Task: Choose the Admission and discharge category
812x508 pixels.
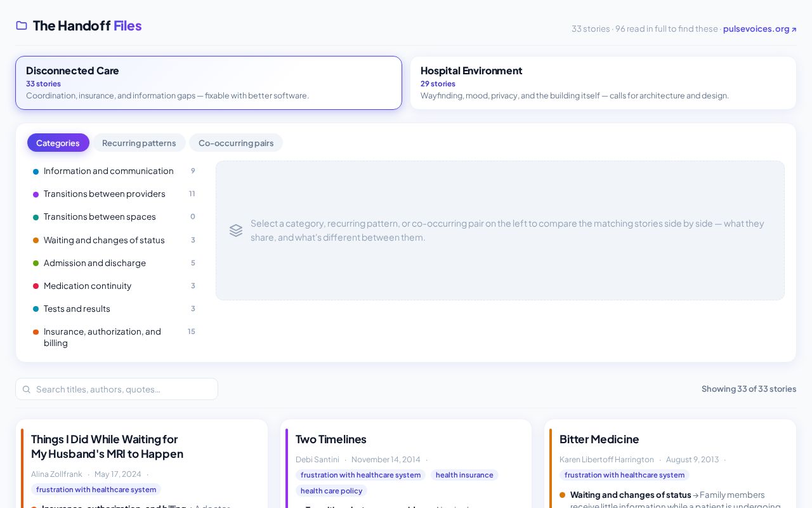Action: click(114, 263)
